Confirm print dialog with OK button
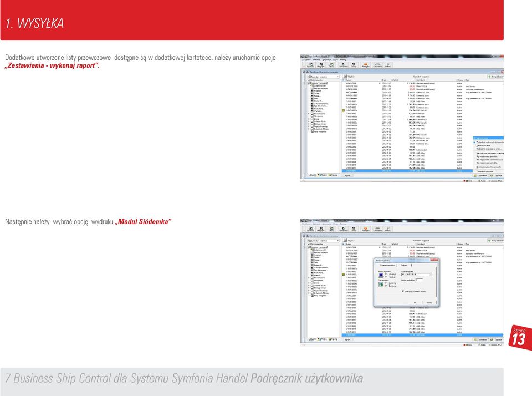532x396 pixels. coord(415,302)
